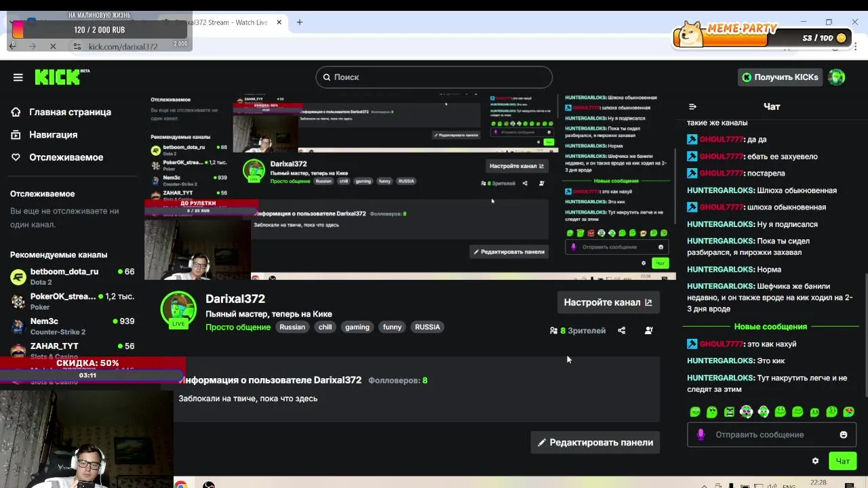Screen dimensions: 868x488
Task: Click the taskbar clock showing 22:28
Action: coord(818,483)
